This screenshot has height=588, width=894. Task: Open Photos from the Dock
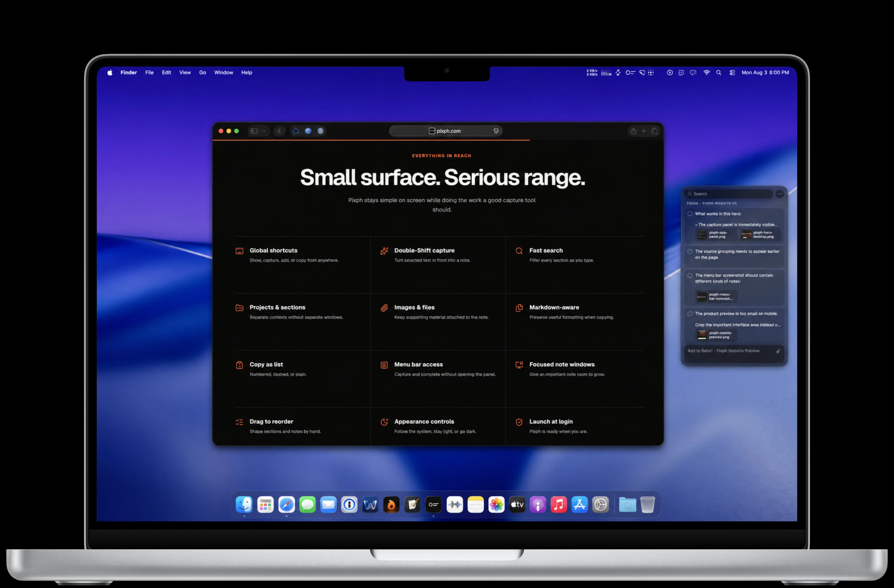click(x=496, y=504)
